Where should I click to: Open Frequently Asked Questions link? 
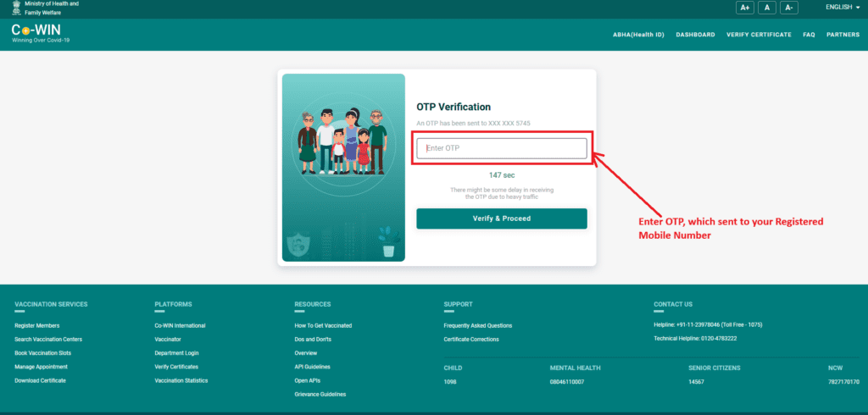tap(478, 326)
